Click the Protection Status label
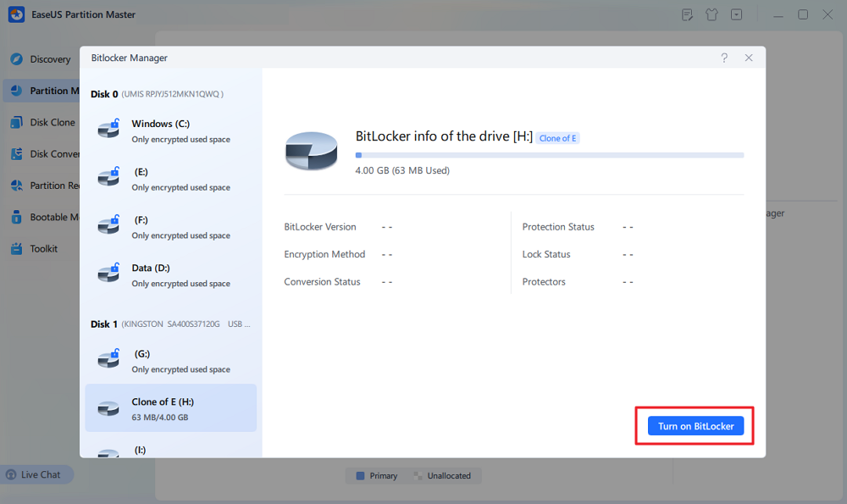Screen dimensions: 847x504 point(558,227)
